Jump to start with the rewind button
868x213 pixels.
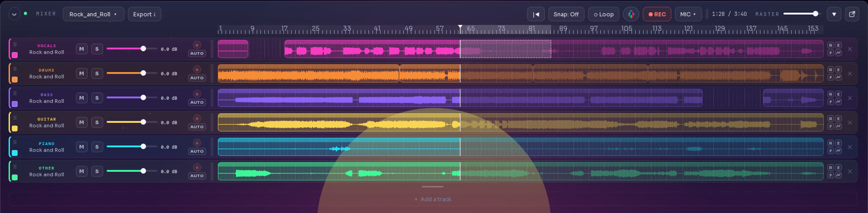536,14
